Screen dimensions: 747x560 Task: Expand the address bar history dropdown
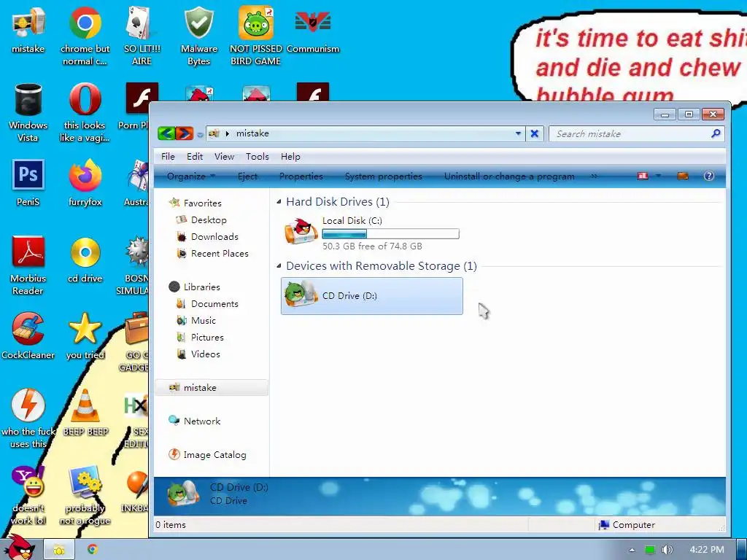click(518, 134)
